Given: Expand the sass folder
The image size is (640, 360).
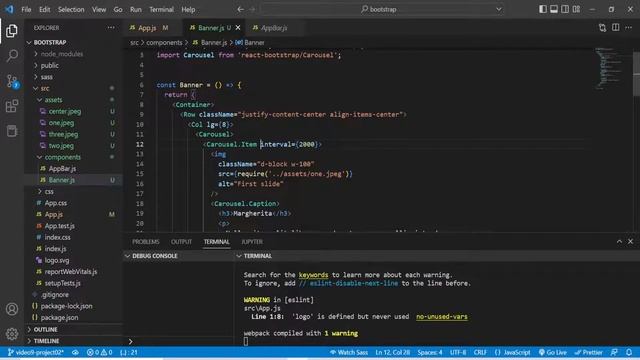Looking at the screenshot, I should [73, 77].
